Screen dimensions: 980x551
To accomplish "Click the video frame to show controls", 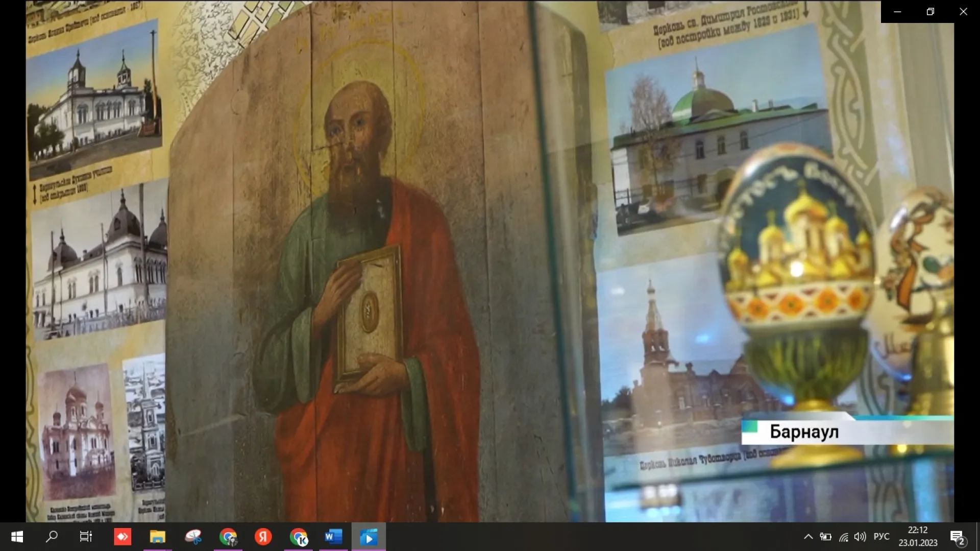I will point(490,261).
